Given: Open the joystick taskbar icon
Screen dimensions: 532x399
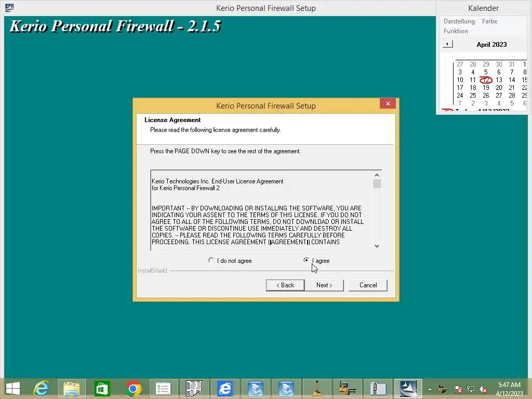Looking at the screenshot, I should [x=316, y=389].
